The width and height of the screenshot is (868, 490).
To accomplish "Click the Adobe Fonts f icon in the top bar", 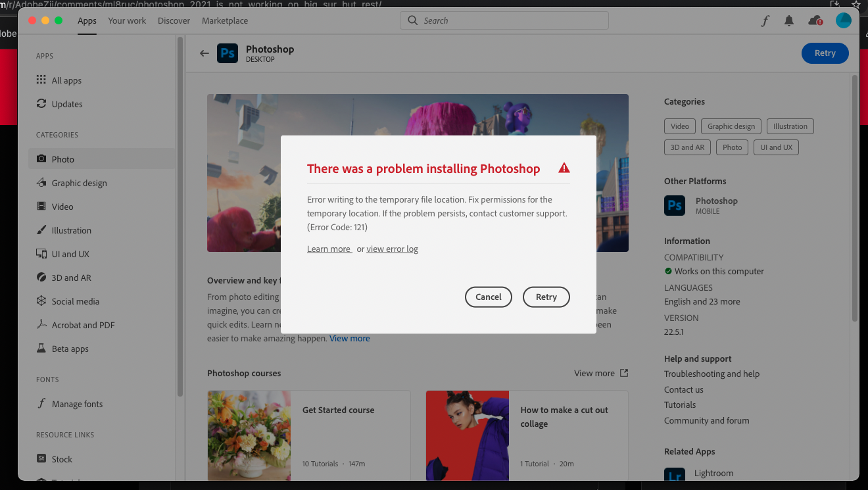I will pyautogui.click(x=765, y=20).
